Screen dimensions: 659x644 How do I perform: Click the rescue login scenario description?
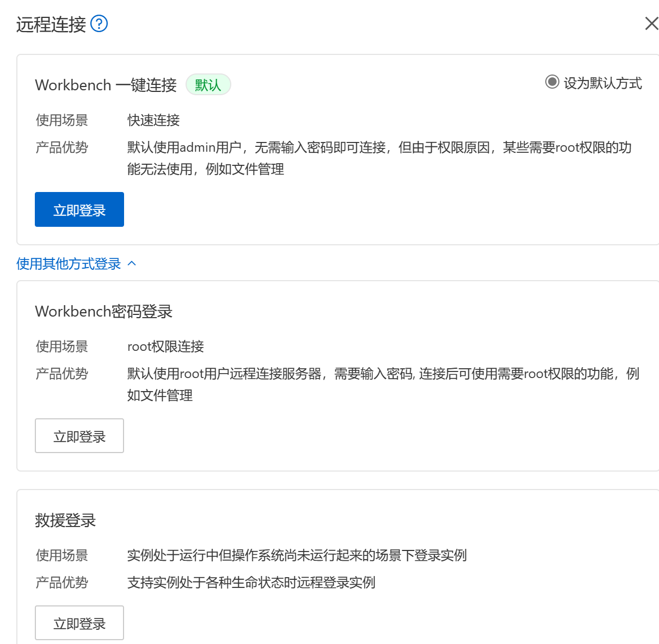[297, 555]
